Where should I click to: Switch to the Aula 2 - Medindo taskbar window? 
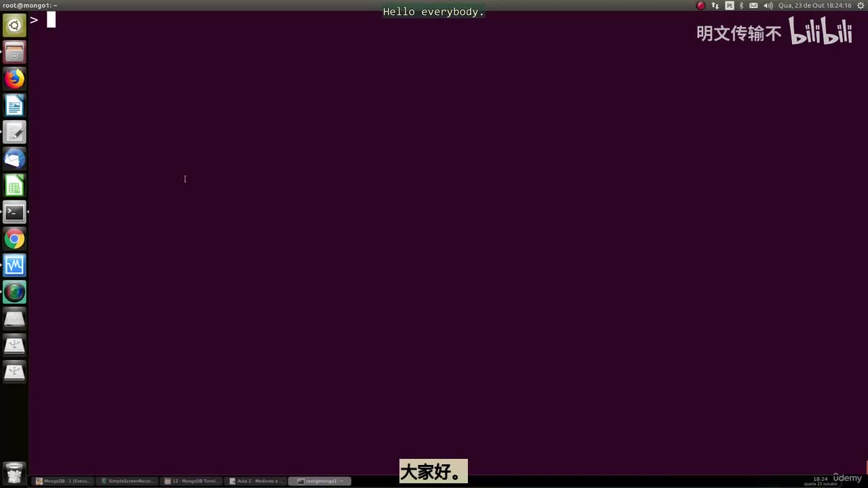(256, 481)
